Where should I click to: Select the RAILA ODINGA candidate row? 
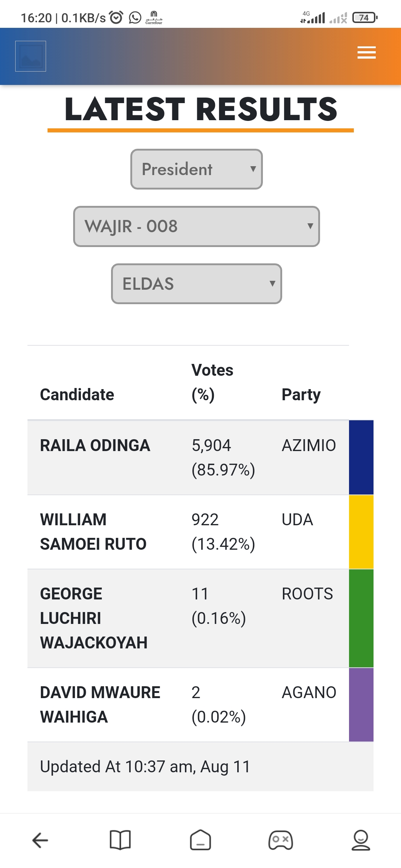pyautogui.click(x=95, y=445)
